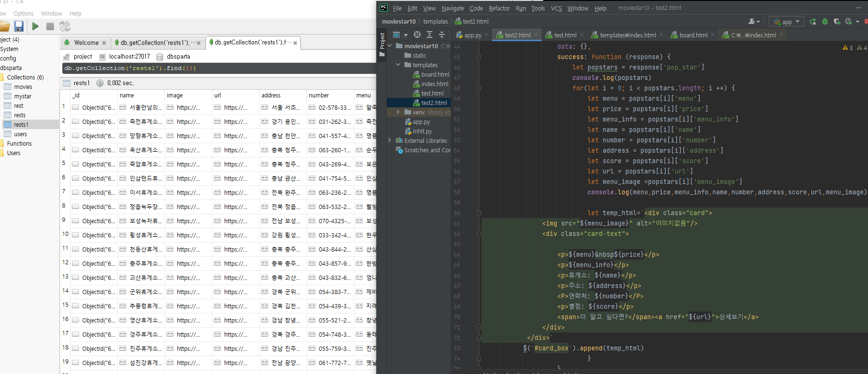Click Run with Coverage shield icon in PyCharm
Screen dimensions: 868x374
tap(837, 21)
